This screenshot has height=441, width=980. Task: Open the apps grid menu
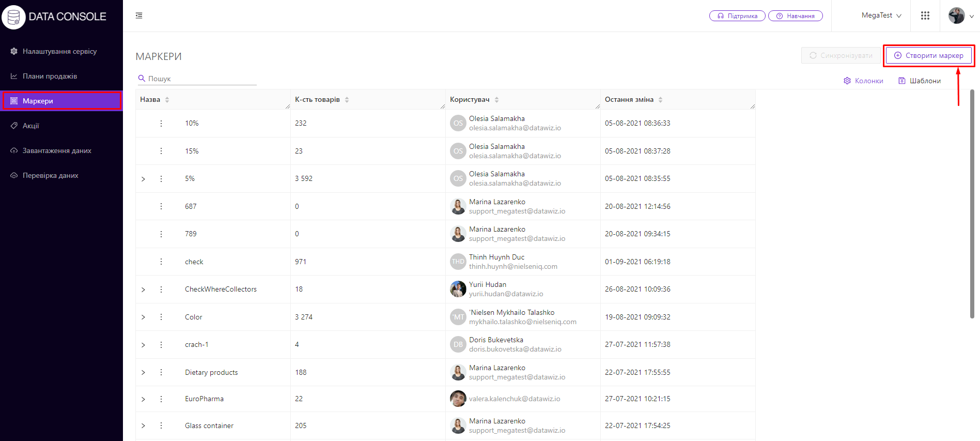[x=925, y=16]
